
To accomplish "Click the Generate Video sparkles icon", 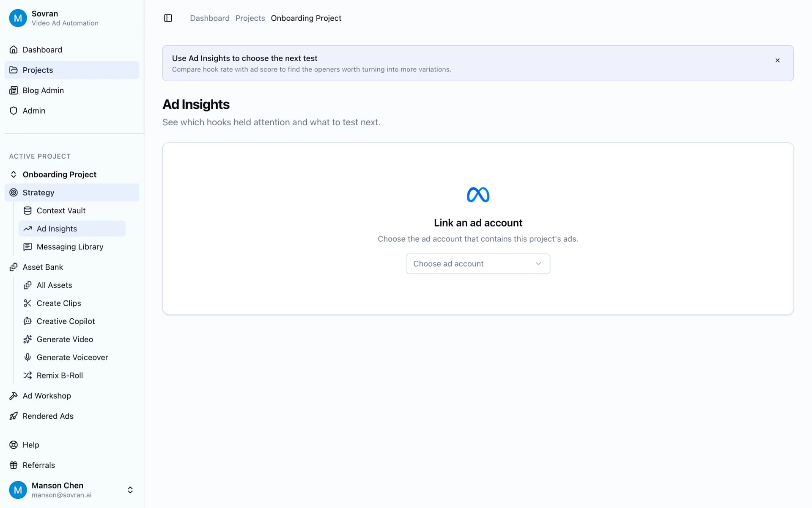I will pyautogui.click(x=27, y=340).
